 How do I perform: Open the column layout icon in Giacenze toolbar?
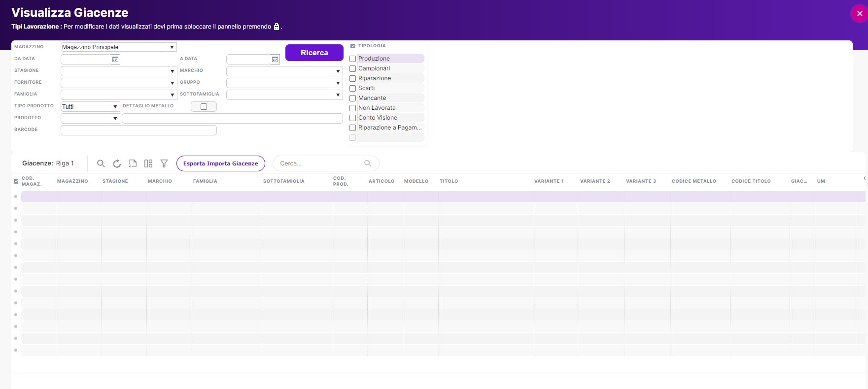pyautogui.click(x=148, y=163)
